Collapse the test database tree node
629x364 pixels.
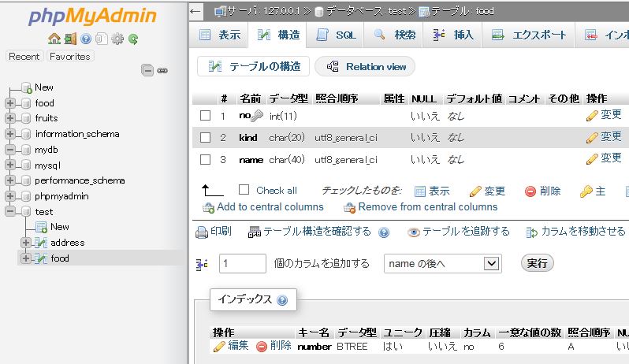(x=10, y=211)
